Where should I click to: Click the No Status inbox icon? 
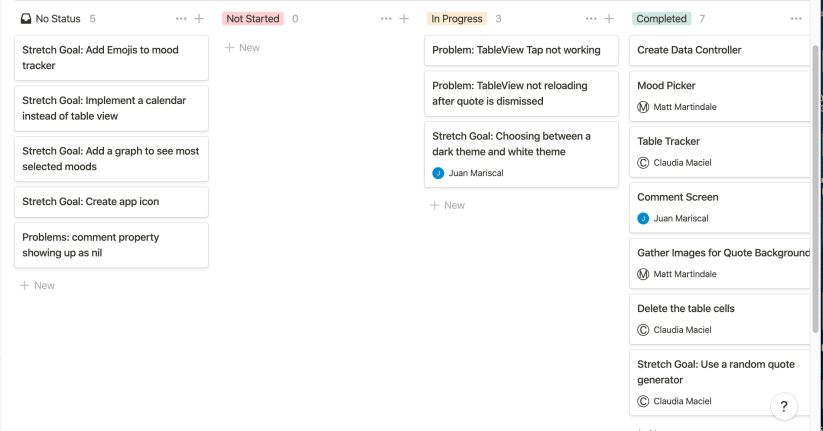(x=26, y=19)
